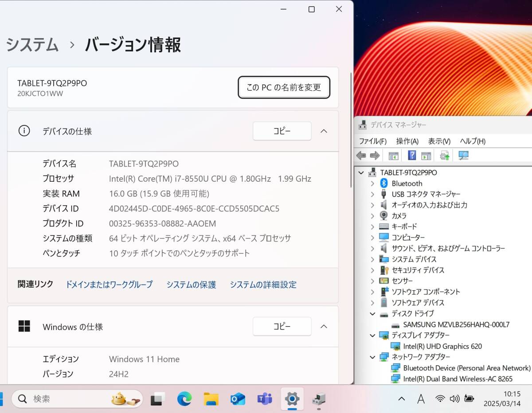Open 操作(A) menu in Device Manager
Screen dimensions: 532x413
click(407, 141)
